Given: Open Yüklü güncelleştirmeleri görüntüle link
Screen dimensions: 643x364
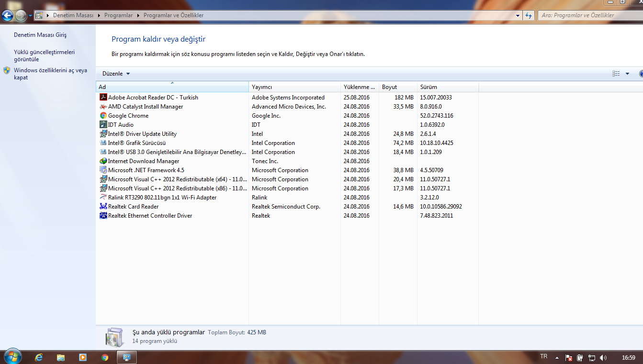Looking at the screenshot, I should [x=45, y=55].
